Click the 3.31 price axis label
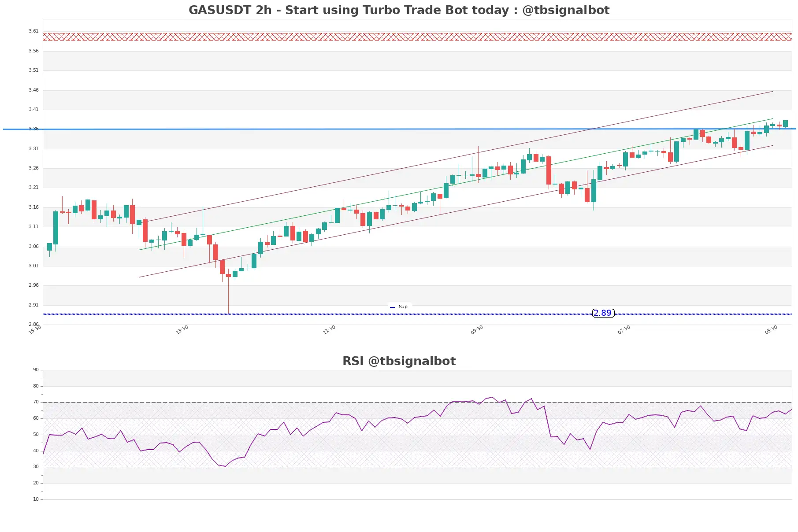This screenshot has width=798, height=532. pos(33,149)
